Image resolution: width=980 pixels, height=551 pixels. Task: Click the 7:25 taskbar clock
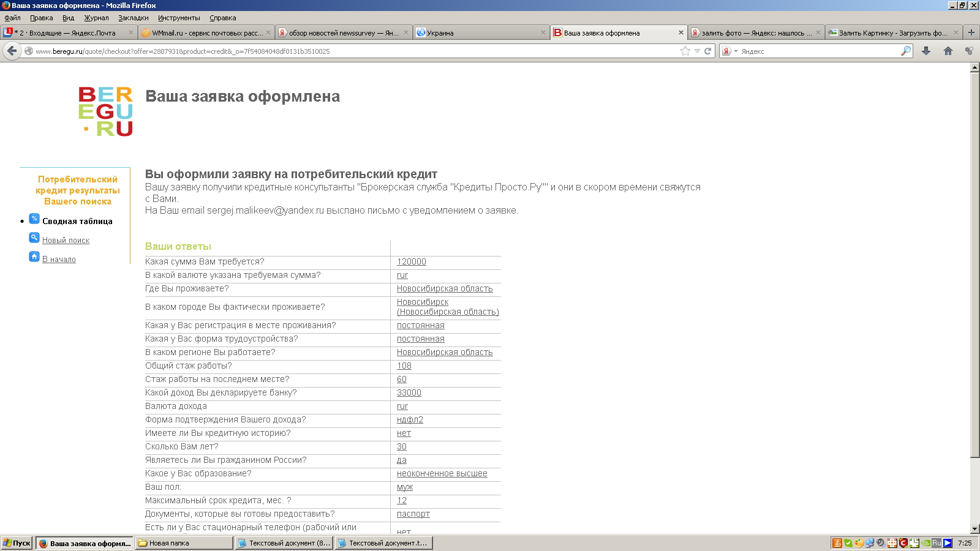(x=965, y=543)
